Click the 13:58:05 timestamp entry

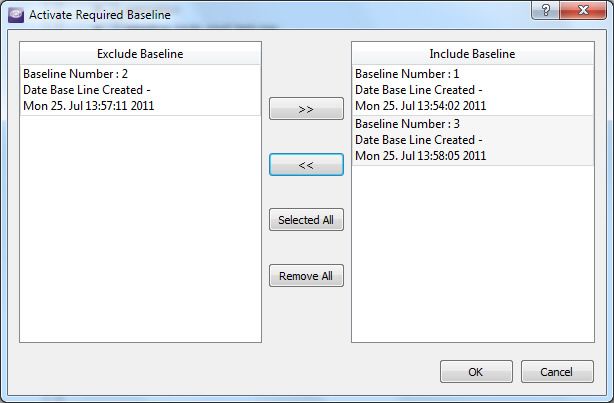point(421,156)
